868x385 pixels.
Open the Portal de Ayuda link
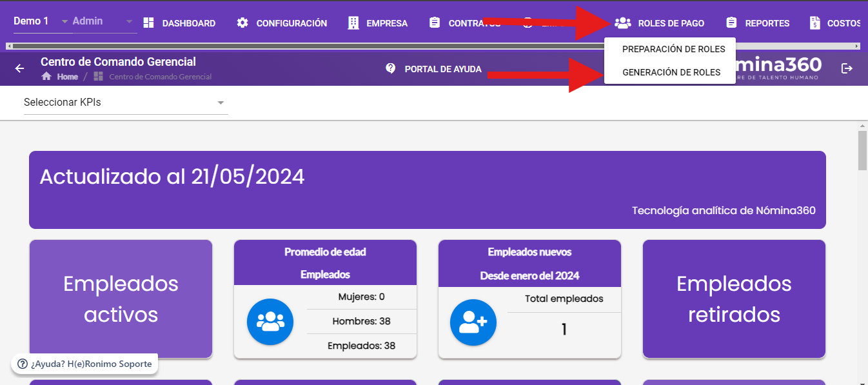coord(433,69)
